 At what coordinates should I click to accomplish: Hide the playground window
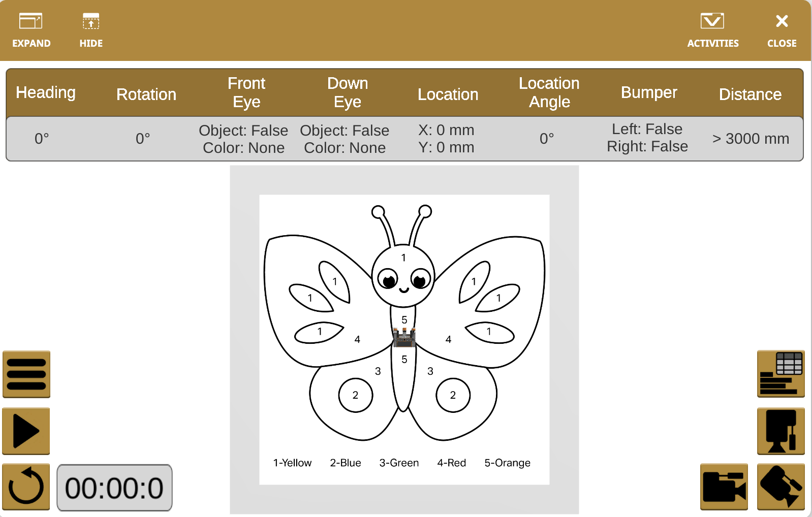91,30
